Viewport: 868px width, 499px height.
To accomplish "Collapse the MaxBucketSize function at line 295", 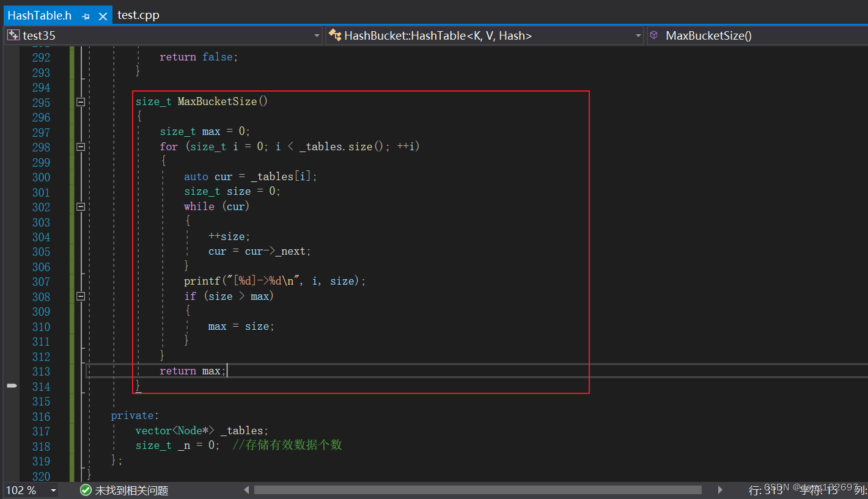I will (x=81, y=102).
